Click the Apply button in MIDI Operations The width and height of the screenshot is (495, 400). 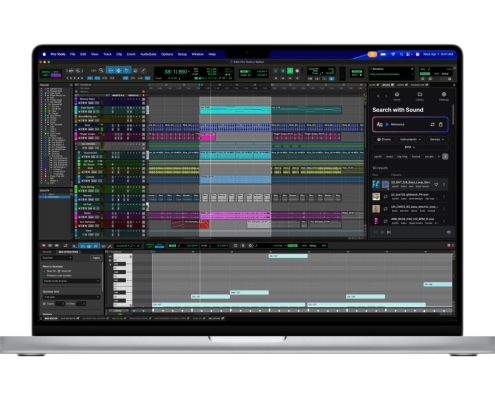pyautogui.click(x=96, y=258)
